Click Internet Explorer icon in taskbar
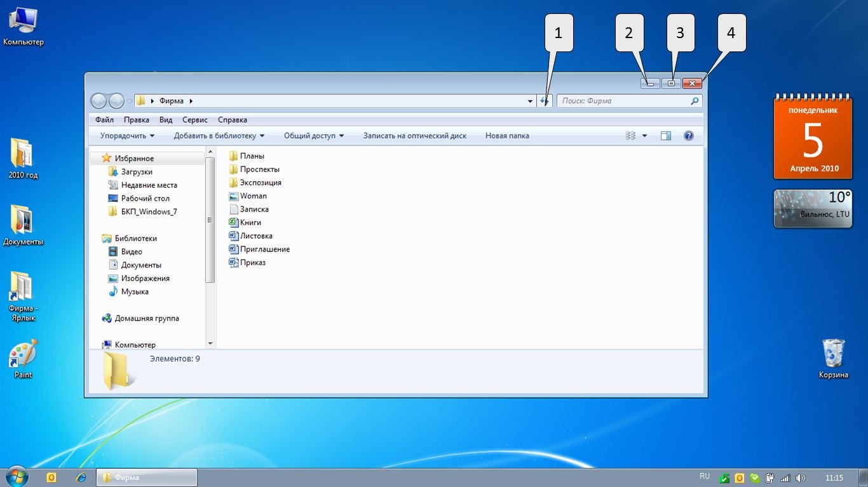This screenshot has height=487, width=868. click(x=81, y=477)
